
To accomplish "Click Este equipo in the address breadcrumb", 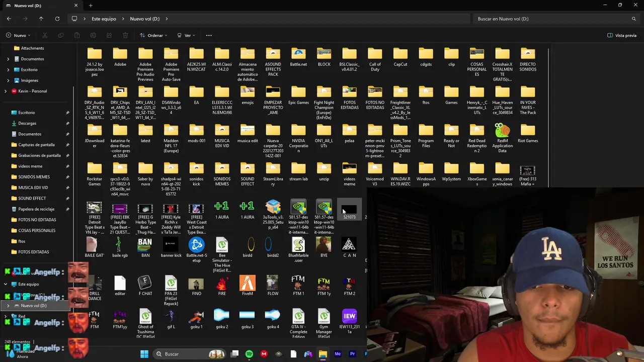I will click(104, 19).
